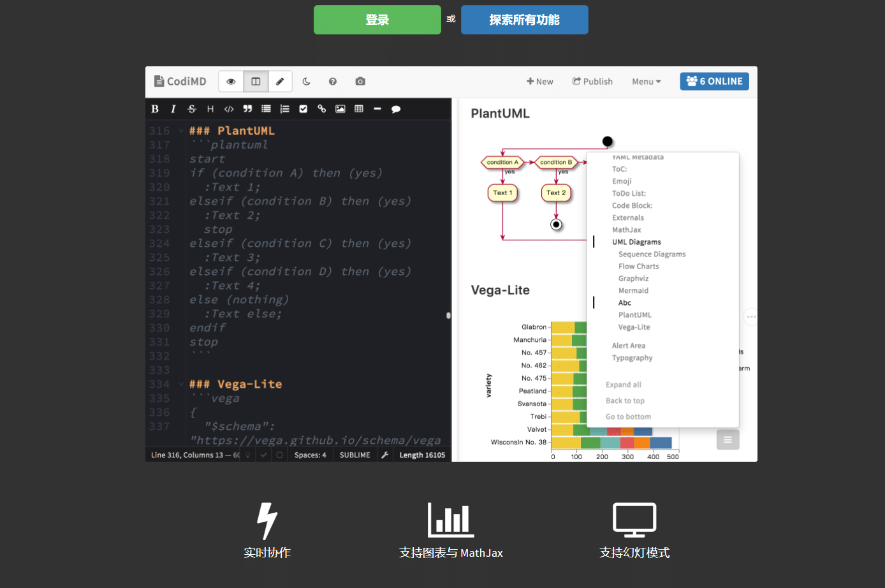
Task: Click the 6 ONLINE user counter
Action: click(x=714, y=81)
